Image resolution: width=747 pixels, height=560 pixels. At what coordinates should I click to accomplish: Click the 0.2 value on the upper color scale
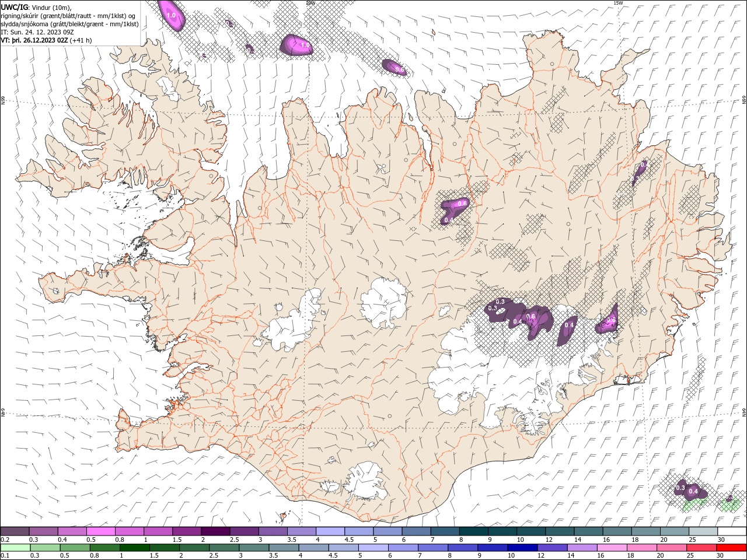pos(5,540)
